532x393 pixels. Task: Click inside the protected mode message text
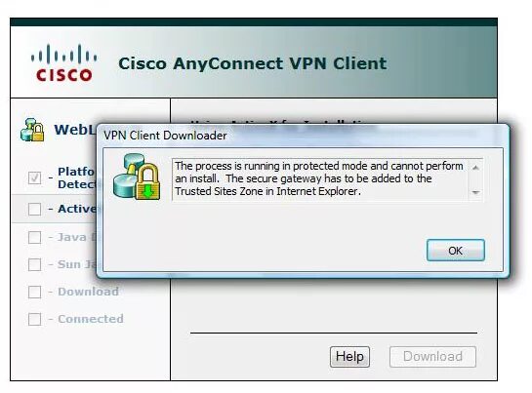click(x=319, y=178)
